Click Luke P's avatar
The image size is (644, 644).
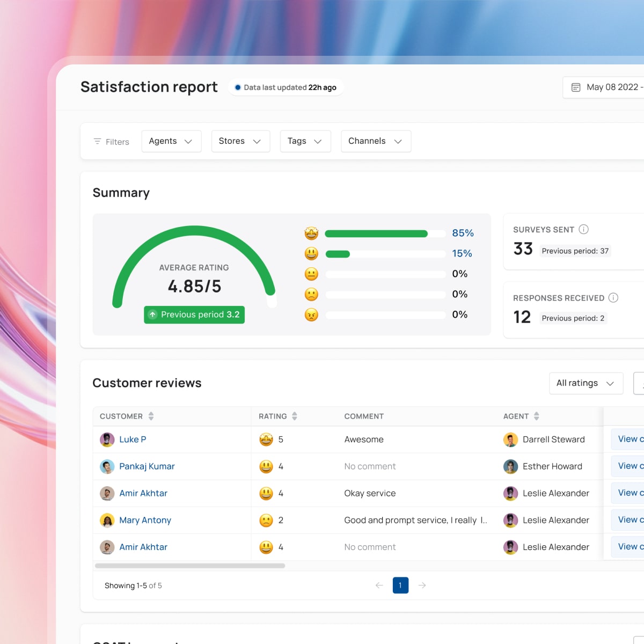coord(107,440)
